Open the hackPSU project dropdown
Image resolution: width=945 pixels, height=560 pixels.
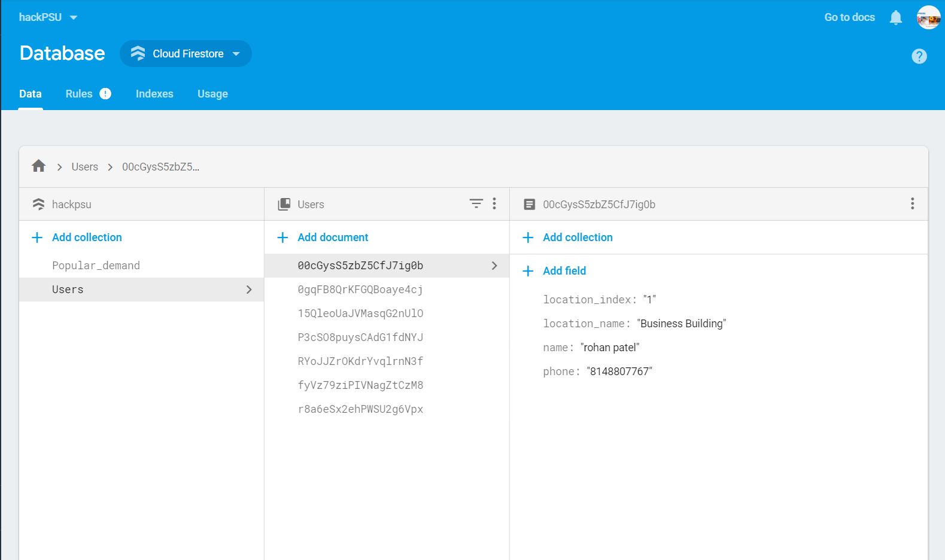48,17
